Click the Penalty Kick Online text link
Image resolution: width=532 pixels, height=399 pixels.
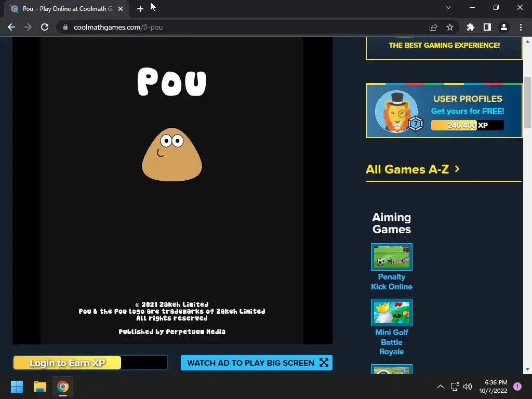pos(392,282)
